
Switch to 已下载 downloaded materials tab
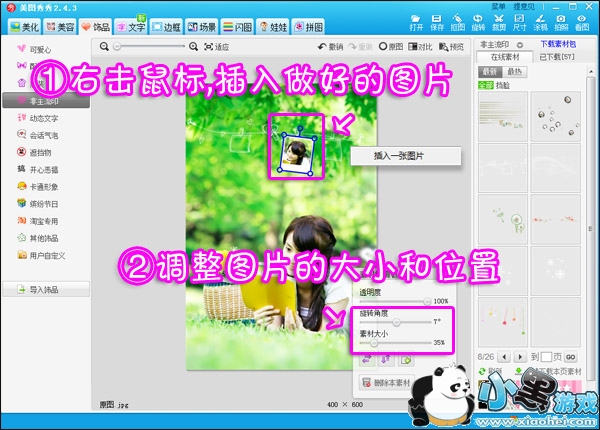[x=558, y=57]
